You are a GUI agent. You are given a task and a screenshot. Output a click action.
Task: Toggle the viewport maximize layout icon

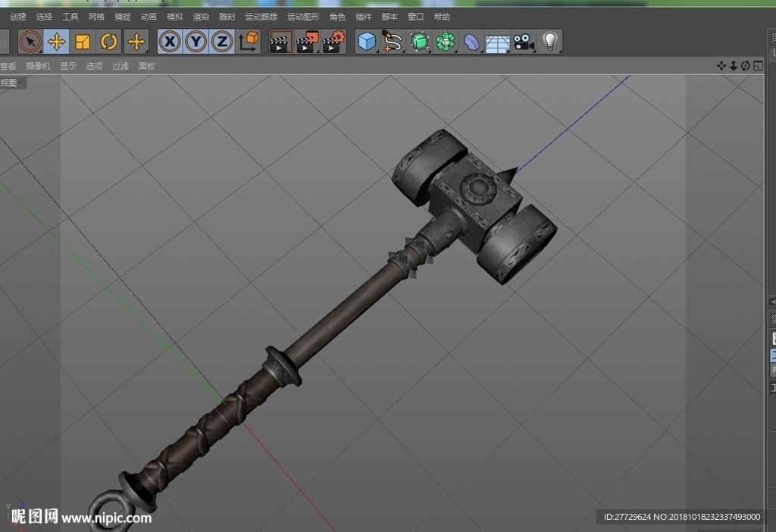pyautogui.click(x=758, y=66)
